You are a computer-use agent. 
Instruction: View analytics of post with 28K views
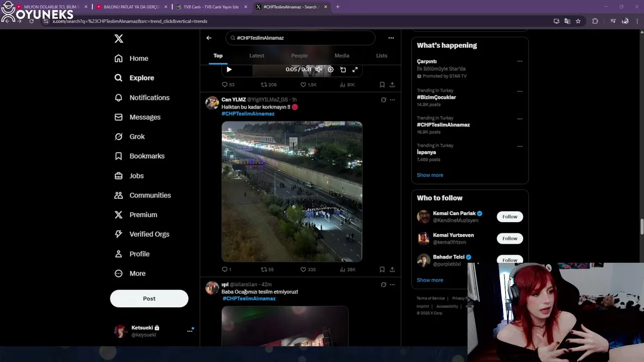tap(348, 269)
